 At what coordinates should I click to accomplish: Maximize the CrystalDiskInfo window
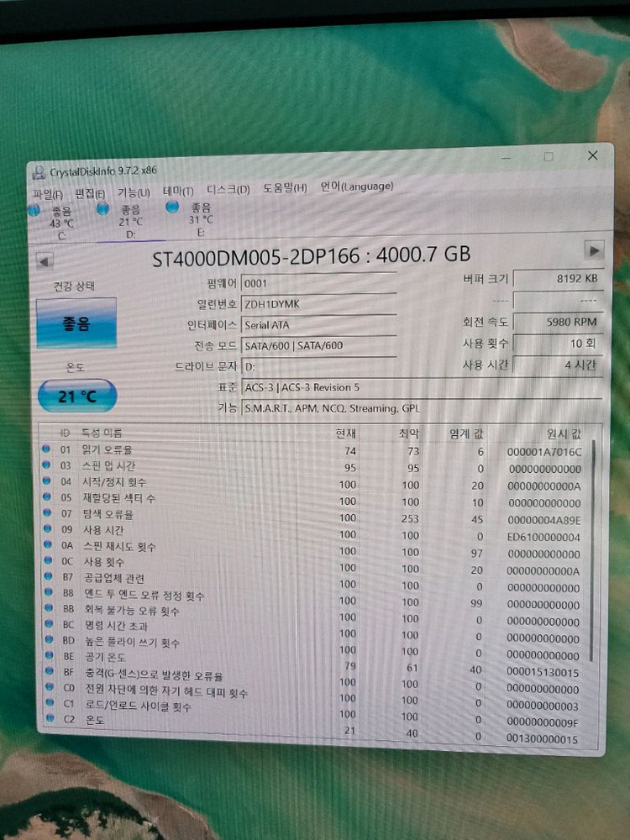coord(549,156)
